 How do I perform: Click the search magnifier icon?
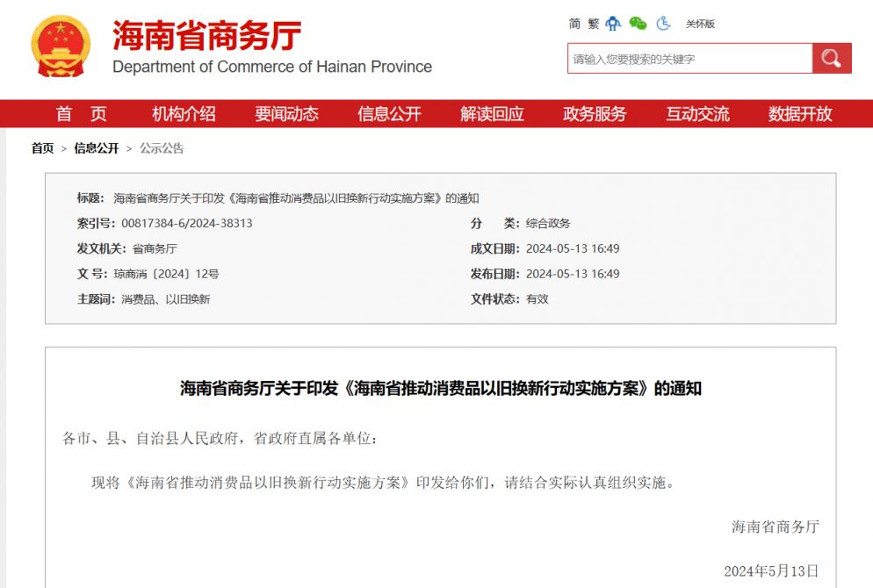click(x=831, y=58)
